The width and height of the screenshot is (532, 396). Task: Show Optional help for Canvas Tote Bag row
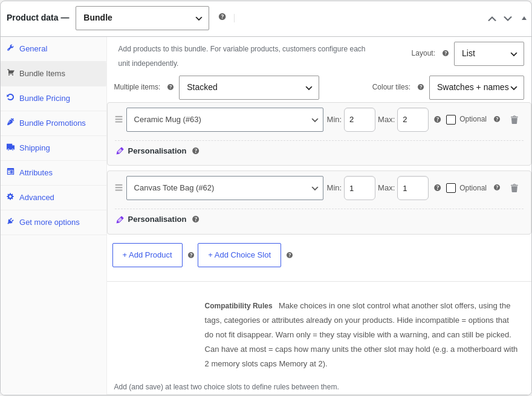tap(497, 187)
